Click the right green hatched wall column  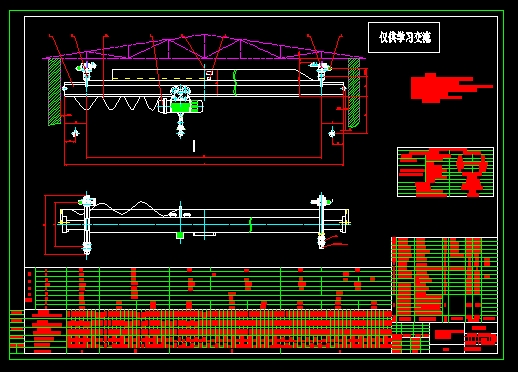(354, 93)
